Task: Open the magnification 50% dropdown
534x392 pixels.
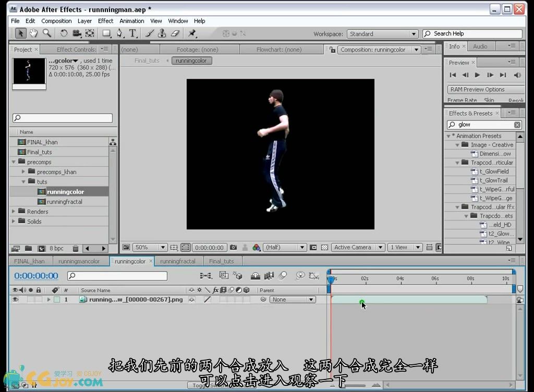Action: 150,248
